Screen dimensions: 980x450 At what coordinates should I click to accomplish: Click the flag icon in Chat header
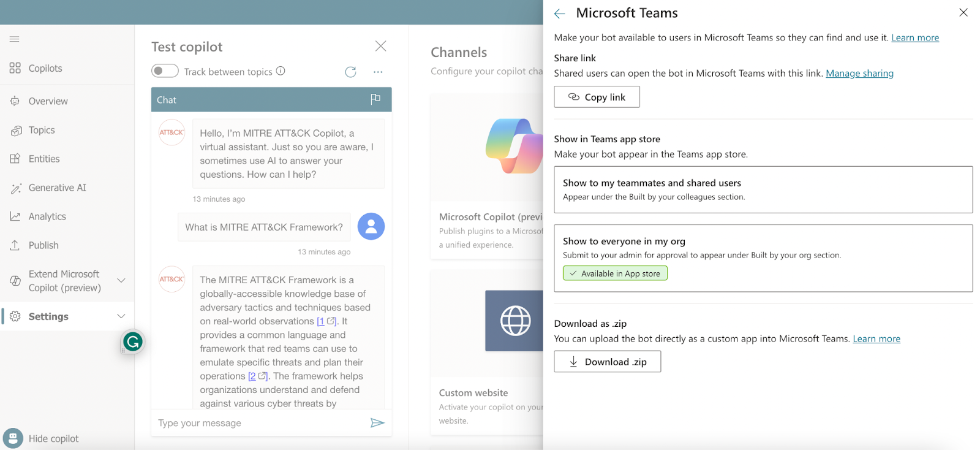pos(375,99)
